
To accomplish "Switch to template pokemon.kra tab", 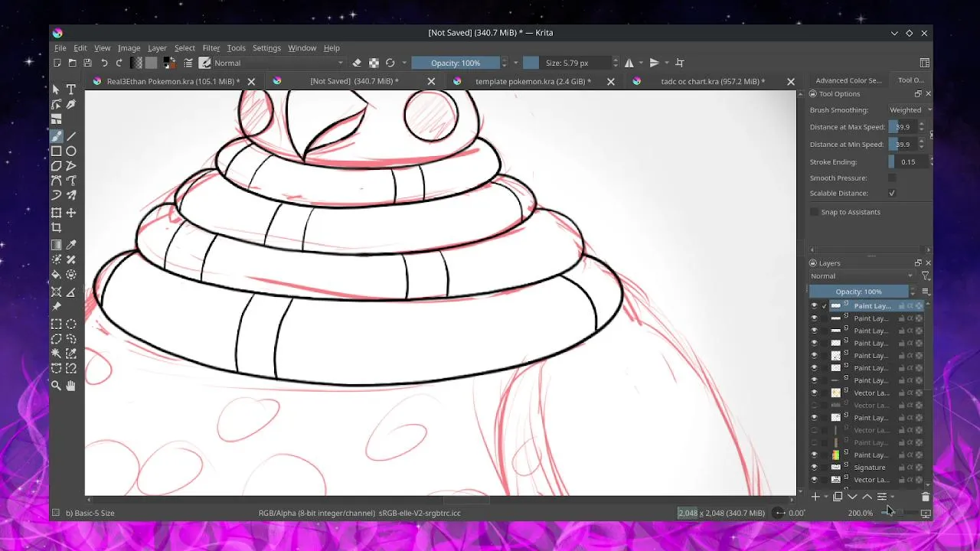I will (534, 81).
